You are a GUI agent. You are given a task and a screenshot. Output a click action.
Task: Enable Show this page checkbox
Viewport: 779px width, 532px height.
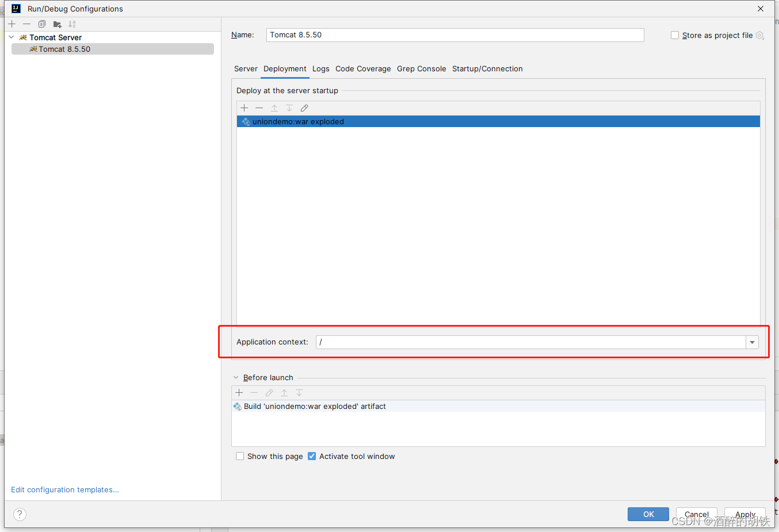pos(240,456)
